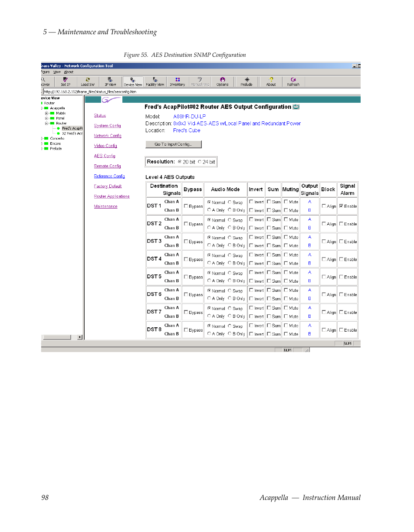Open the About menu
This screenshot has width=414, height=532.
(69, 72)
